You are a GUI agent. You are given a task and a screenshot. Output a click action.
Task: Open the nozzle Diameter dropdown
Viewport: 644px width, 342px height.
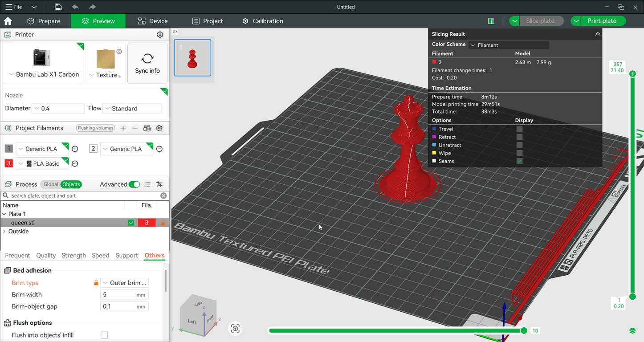(x=58, y=109)
